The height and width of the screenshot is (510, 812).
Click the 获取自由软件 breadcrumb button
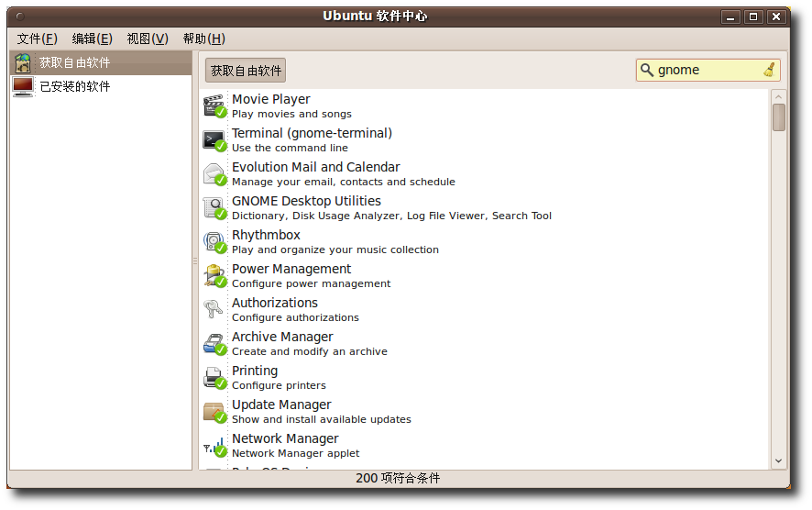pyautogui.click(x=246, y=71)
